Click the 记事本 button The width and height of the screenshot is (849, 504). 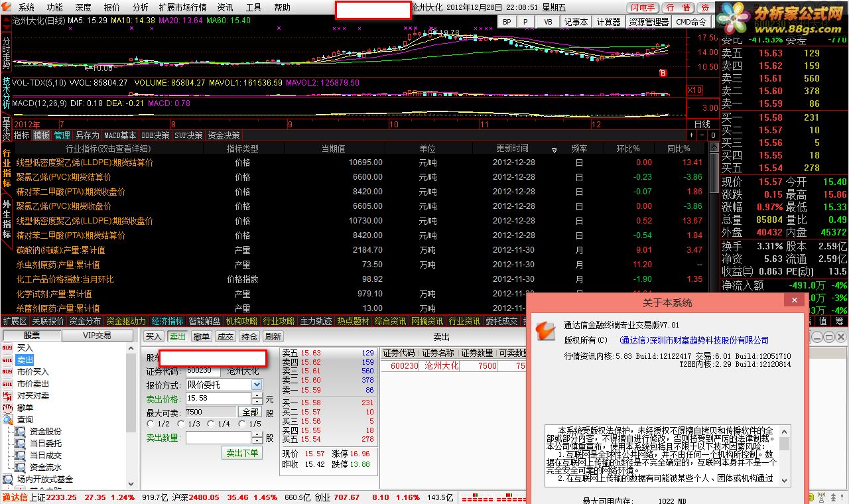point(575,22)
